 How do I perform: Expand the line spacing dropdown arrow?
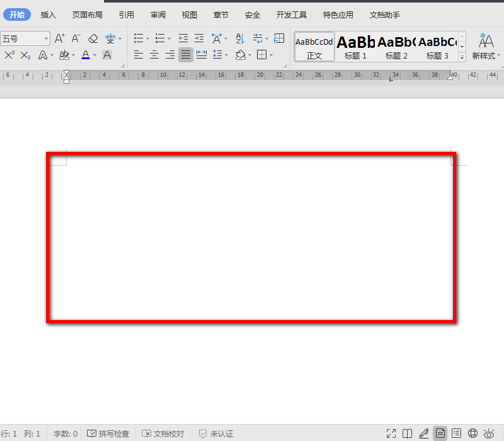(x=227, y=55)
